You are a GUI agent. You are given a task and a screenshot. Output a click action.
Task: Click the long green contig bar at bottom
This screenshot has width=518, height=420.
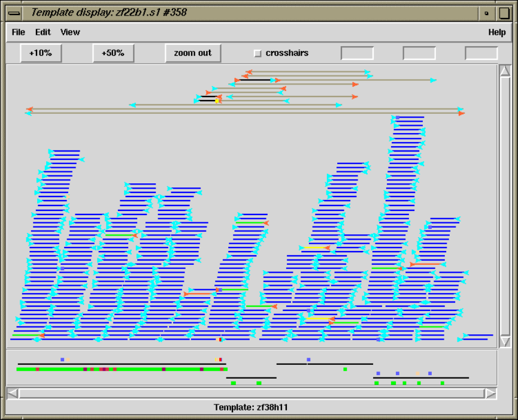pos(122,369)
